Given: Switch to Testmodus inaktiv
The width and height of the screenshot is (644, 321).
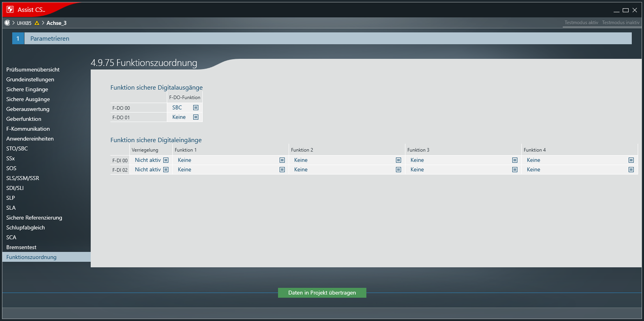Looking at the screenshot, I should point(620,23).
